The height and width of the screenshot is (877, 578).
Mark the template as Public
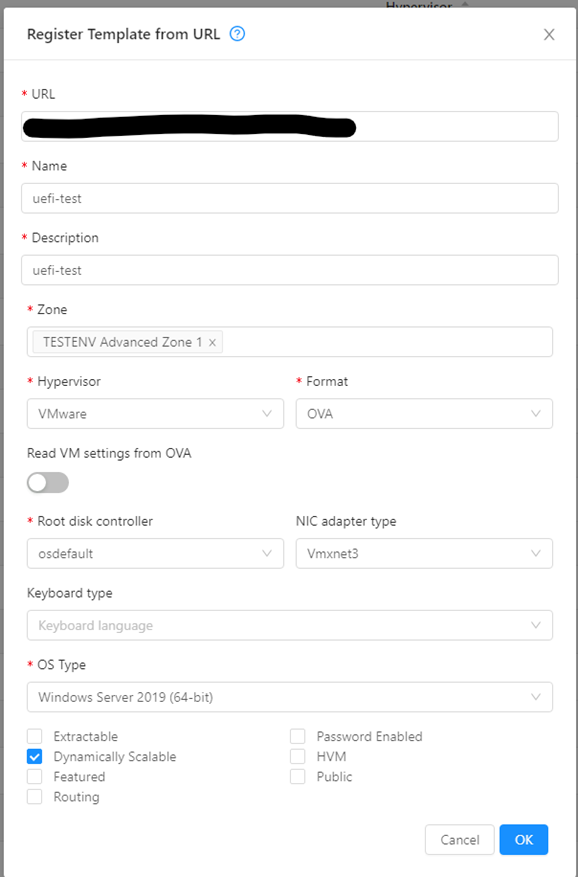(x=298, y=776)
